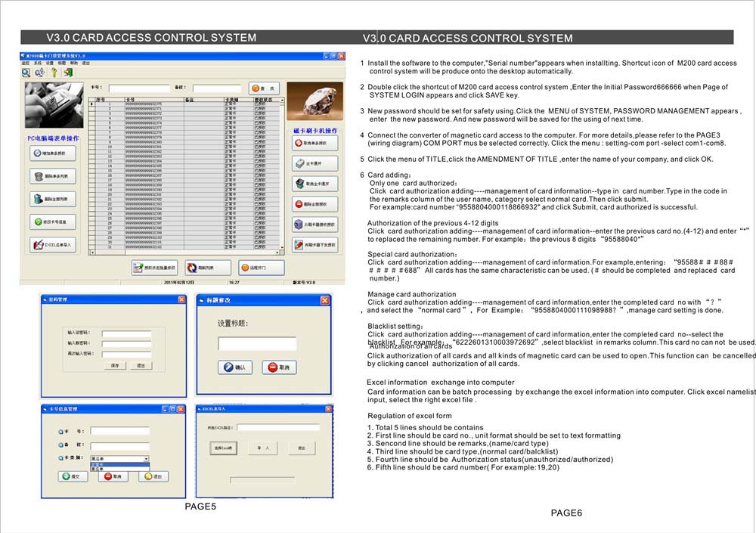Open the 帮助 menu in the main window
The width and height of the screenshot is (756, 533).
tap(74, 64)
